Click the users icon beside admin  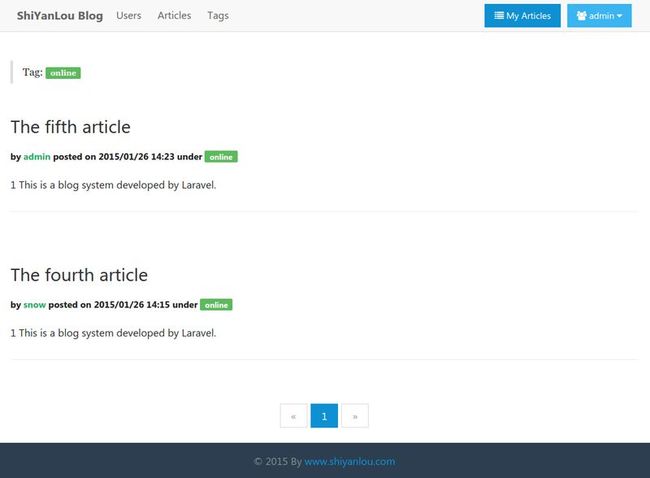pyautogui.click(x=582, y=16)
